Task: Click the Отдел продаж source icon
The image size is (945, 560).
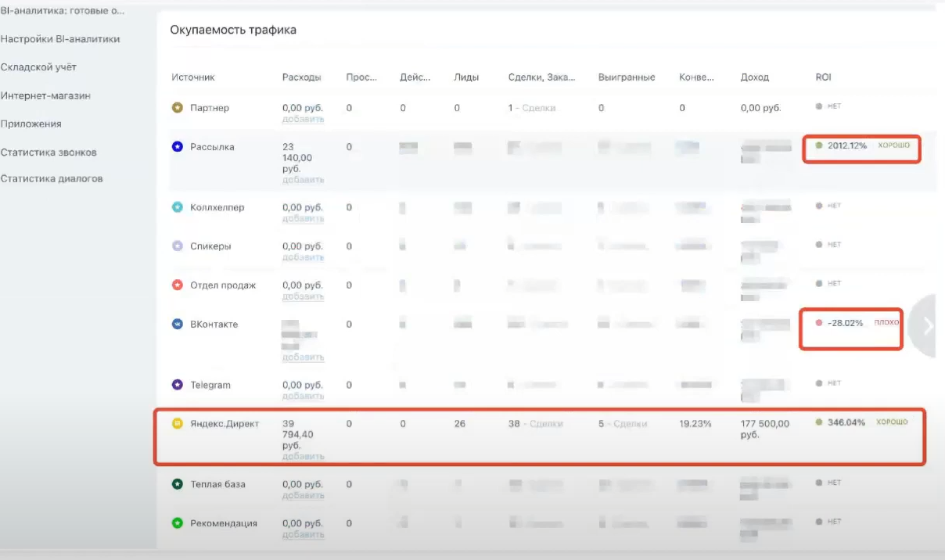Action: tap(178, 285)
